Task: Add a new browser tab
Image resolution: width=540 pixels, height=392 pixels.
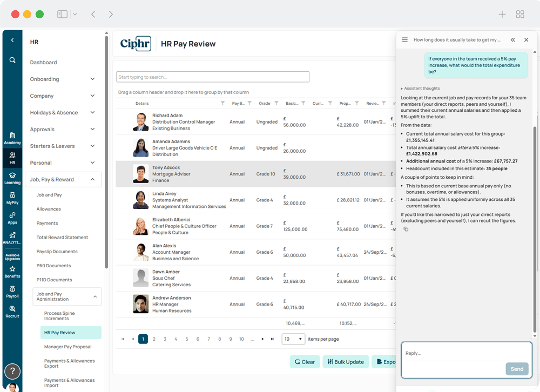Action: pyautogui.click(x=502, y=14)
